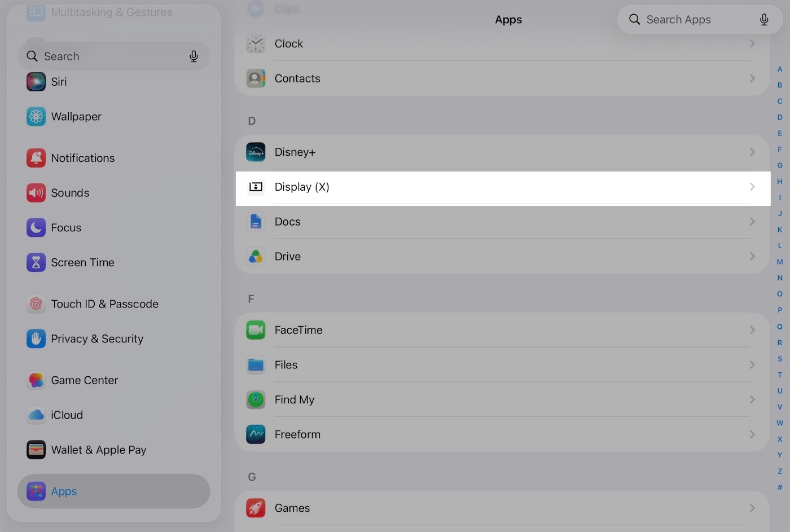The width and height of the screenshot is (790, 532).
Task: Tap the Games rocket icon
Action: coord(256,508)
